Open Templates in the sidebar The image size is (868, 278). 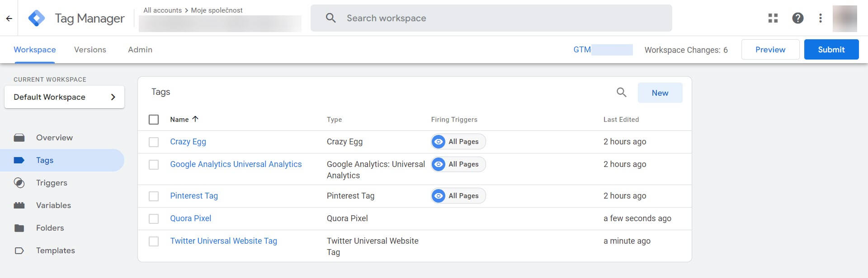[x=62, y=250]
